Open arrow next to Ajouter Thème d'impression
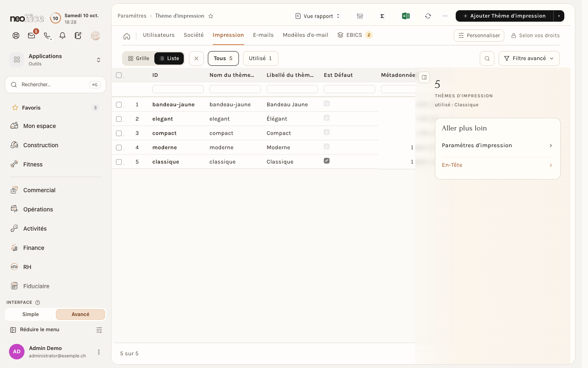 559,16
